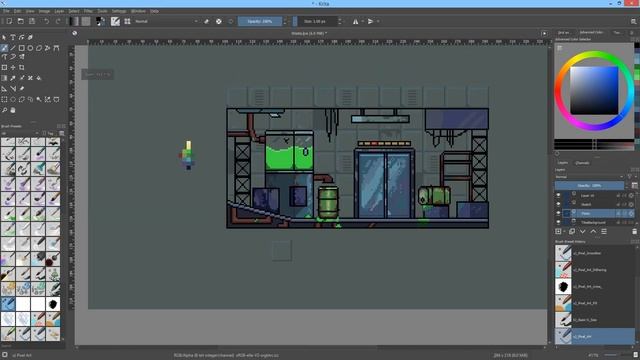This screenshot has width=640, height=360.
Task: Expand the add new layer dropdown
Action: tap(564, 231)
